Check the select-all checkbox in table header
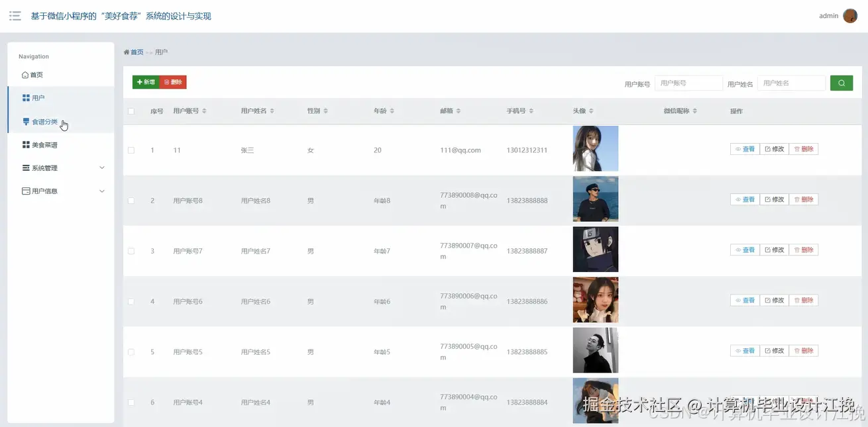Image resolution: width=868 pixels, height=427 pixels. [x=131, y=111]
